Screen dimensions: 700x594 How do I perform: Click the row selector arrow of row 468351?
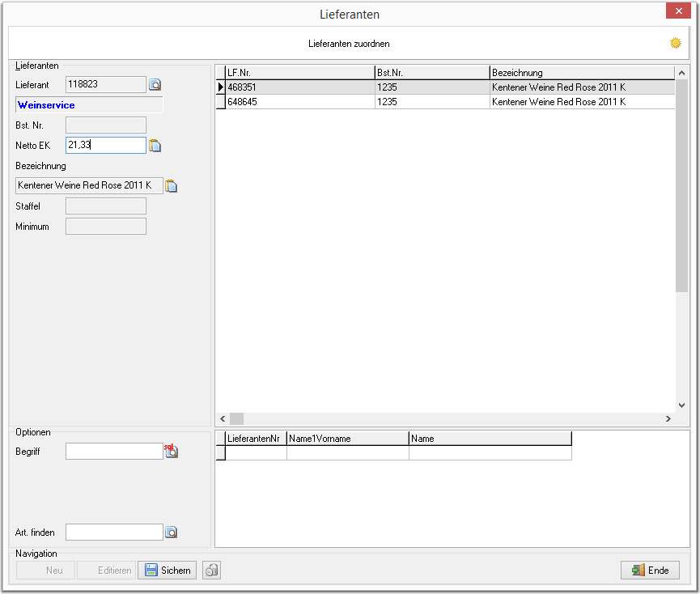pos(221,87)
